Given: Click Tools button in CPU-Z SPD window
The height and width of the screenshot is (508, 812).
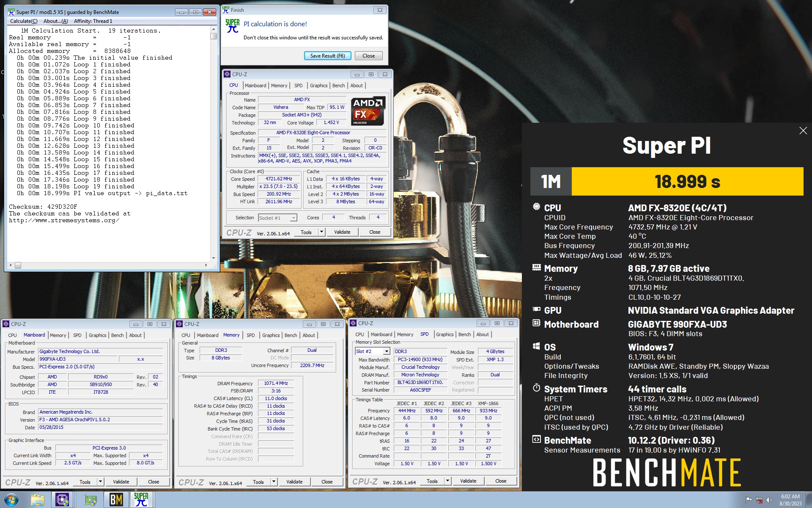Looking at the screenshot, I should point(432,481).
